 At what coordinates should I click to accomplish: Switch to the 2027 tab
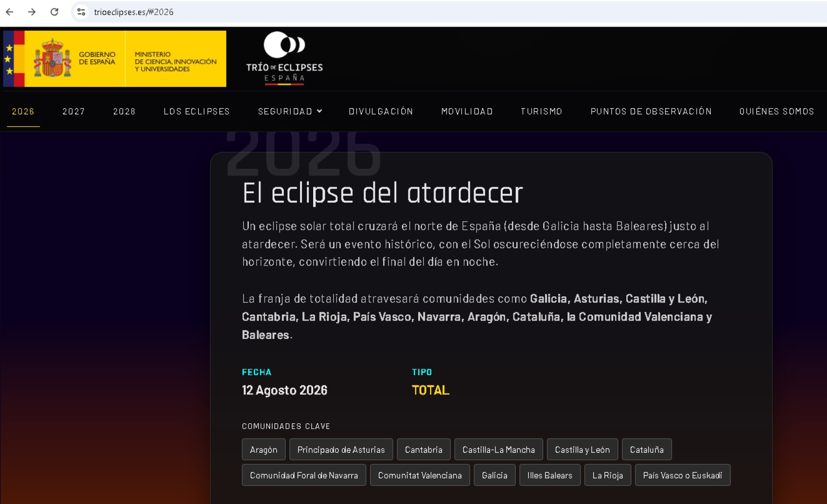[74, 112]
